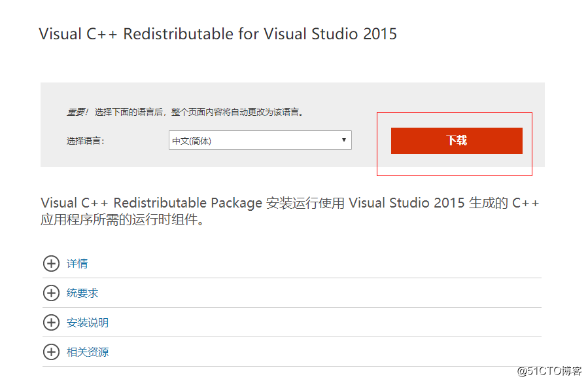Expand the 统要求 section plus icon
This screenshot has width=588, height=383.
pos(52,293)
